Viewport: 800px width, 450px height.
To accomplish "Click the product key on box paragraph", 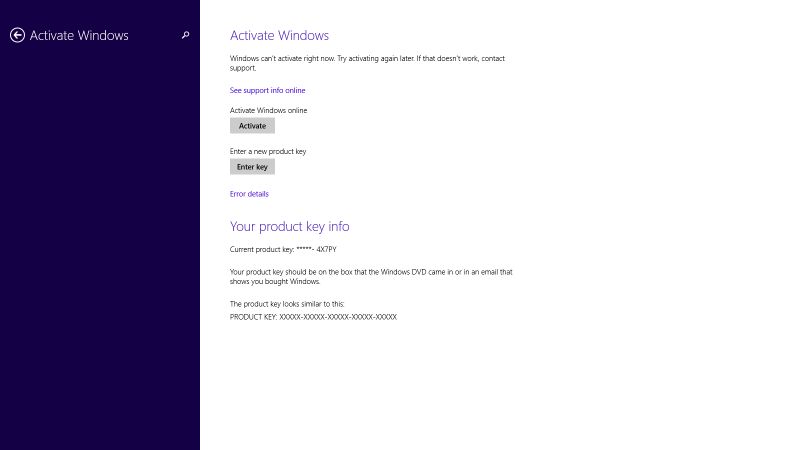I will click(x=371, y=277).
